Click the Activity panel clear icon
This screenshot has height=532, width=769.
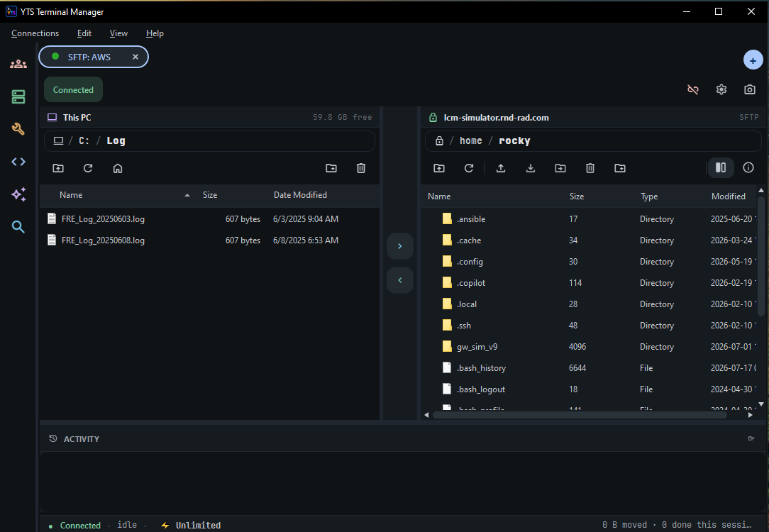tap(751, 438)
